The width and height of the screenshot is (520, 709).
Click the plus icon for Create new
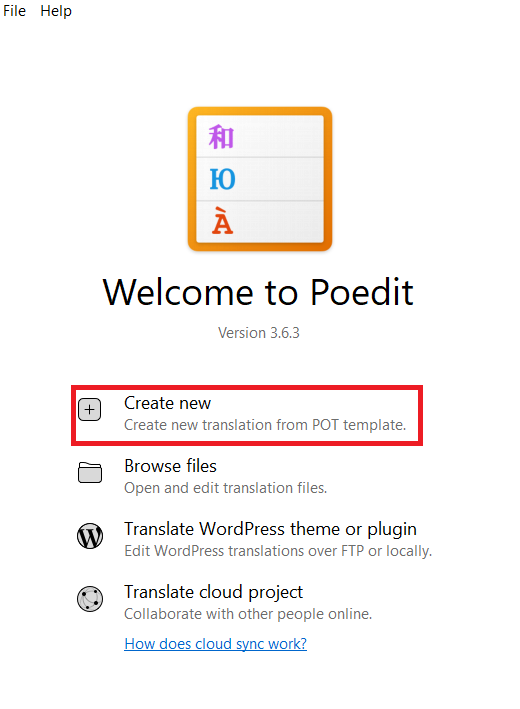(90, 410)
